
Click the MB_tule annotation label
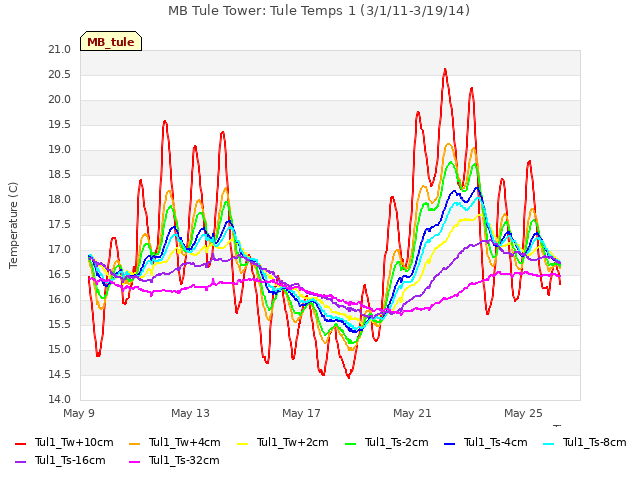pos(111,41)
